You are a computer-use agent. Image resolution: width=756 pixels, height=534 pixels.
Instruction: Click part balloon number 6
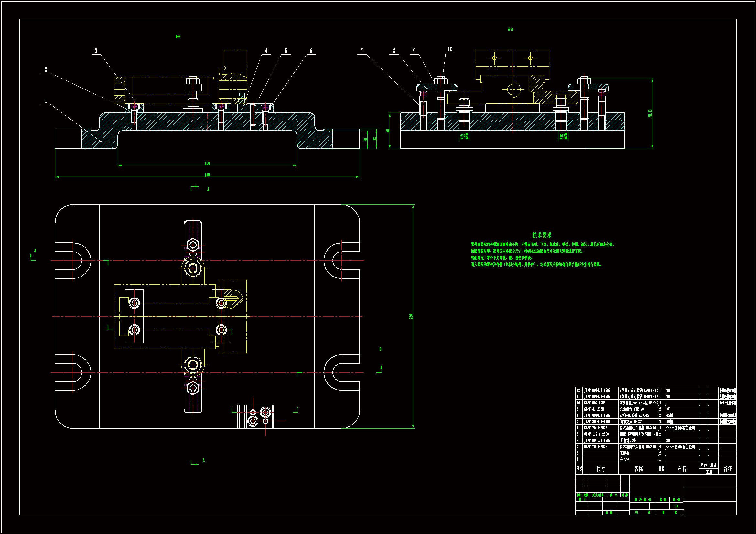pos(311,51)
